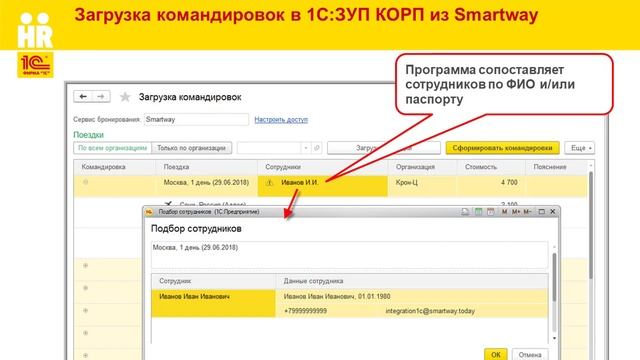The image size is (640, 360).
Task: Click the airplane icon in the trip sub-row
Action: point(168,203)
